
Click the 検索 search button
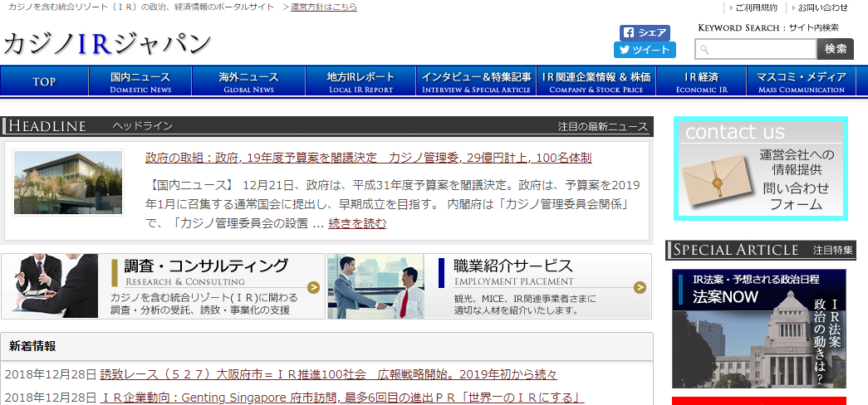836,49
